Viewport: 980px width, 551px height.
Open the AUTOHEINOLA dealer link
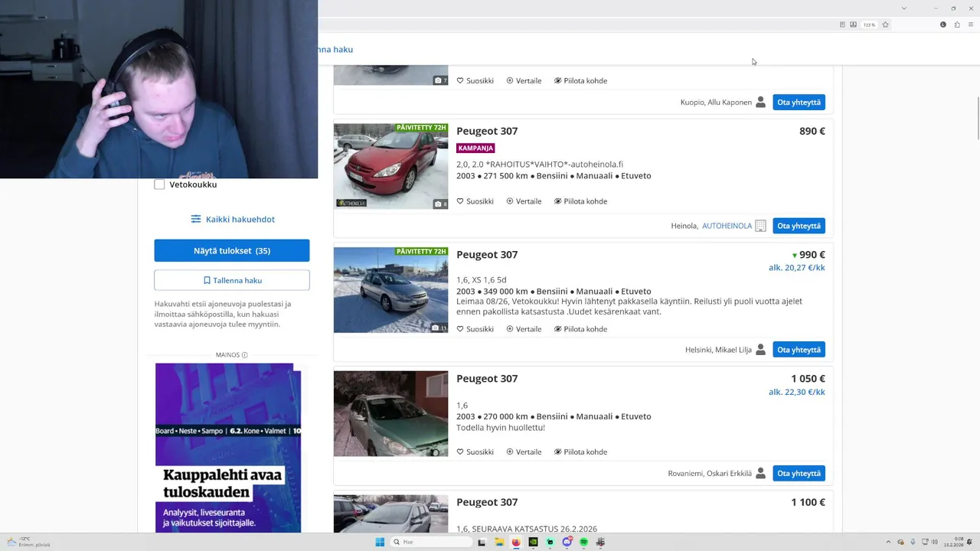coord(727,226)
